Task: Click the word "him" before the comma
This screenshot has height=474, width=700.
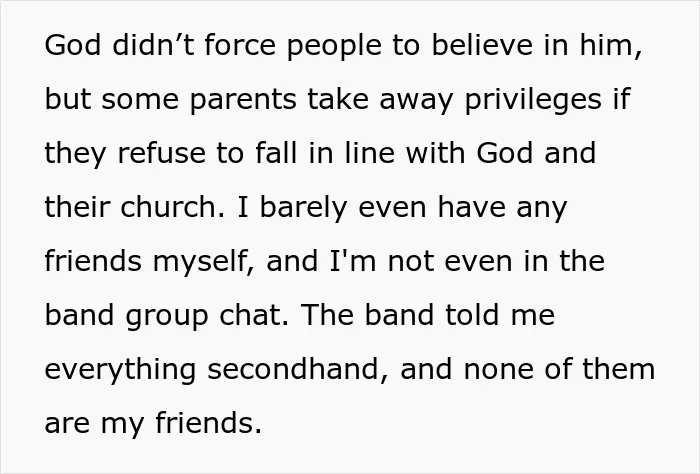Action: 606,45
